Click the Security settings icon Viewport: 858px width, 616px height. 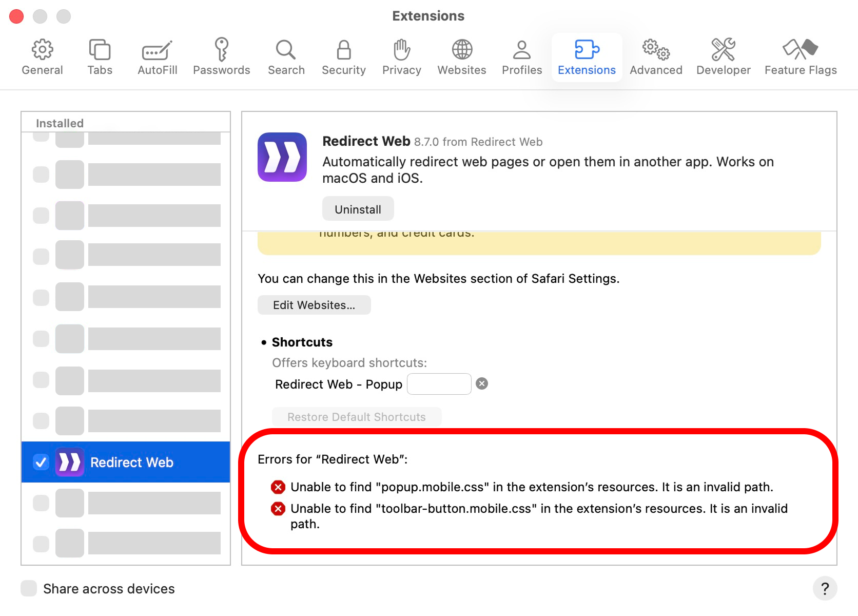[x=343, y=56]
